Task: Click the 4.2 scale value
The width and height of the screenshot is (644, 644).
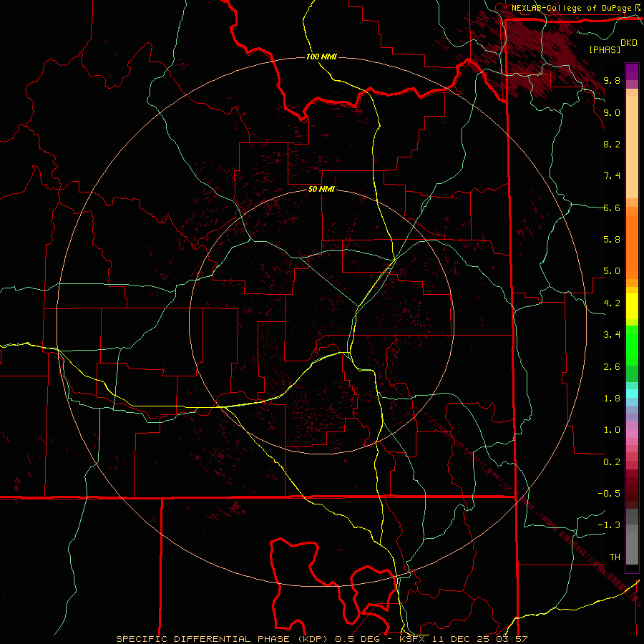Action: [612, 303]
